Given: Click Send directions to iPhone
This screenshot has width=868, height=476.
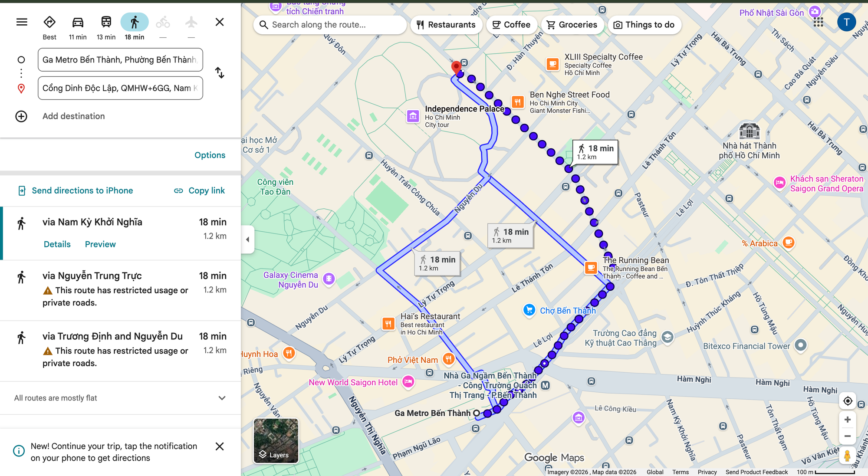Looking at the screenshot, I should pos(82,190).
